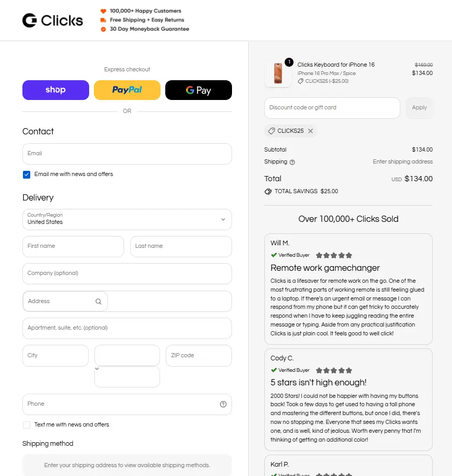Image resolution: width=452 pixels, height=476 pixels.
Task: Check Text me with news and offers
Action: 27,424
